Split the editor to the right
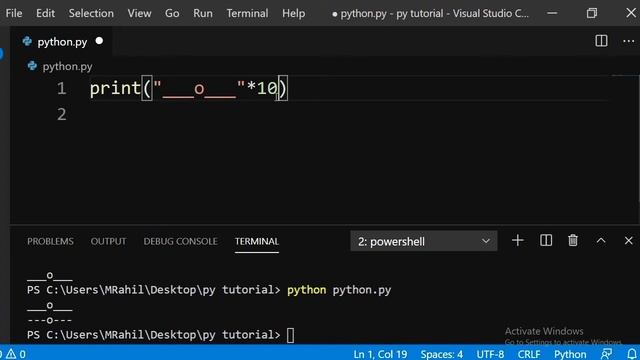This screenshot has width=640, height=360. tap(601, 41)
